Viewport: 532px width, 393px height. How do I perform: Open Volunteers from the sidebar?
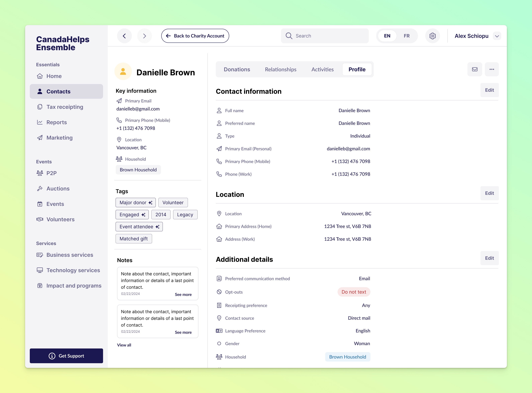point(60,219)
